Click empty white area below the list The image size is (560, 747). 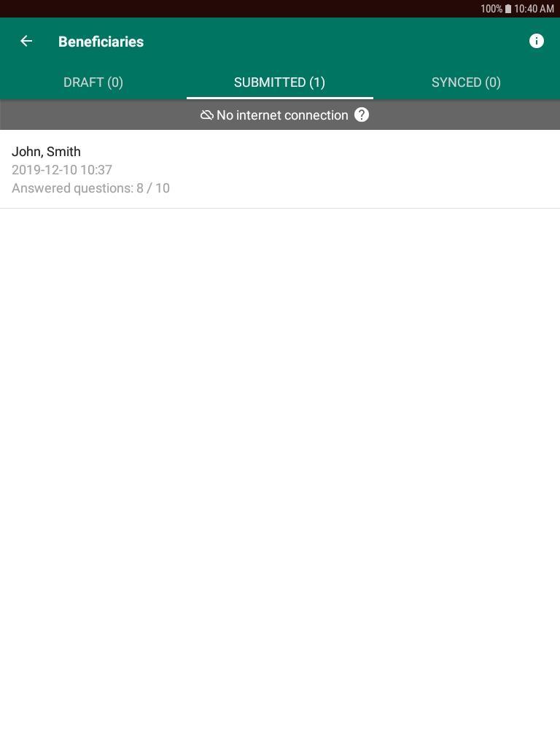(280, 476)
